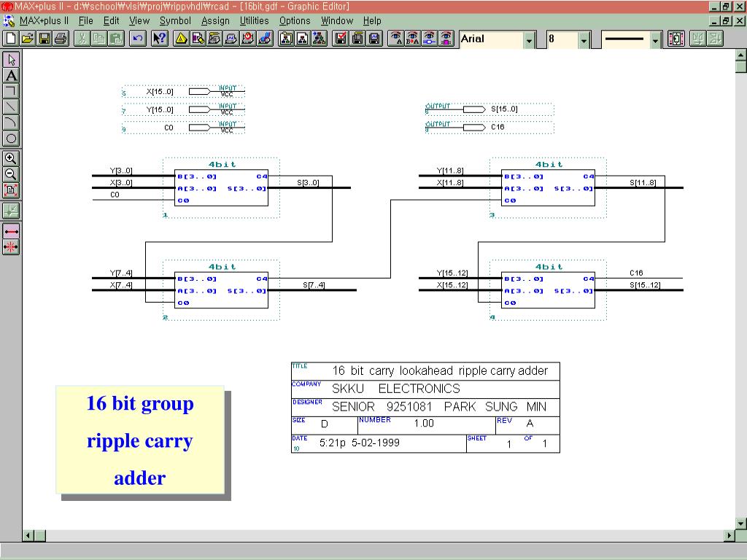This screenshot has width=747, height=560.
Task: Click the Copy toolbar icon
Action: (98, 39)
